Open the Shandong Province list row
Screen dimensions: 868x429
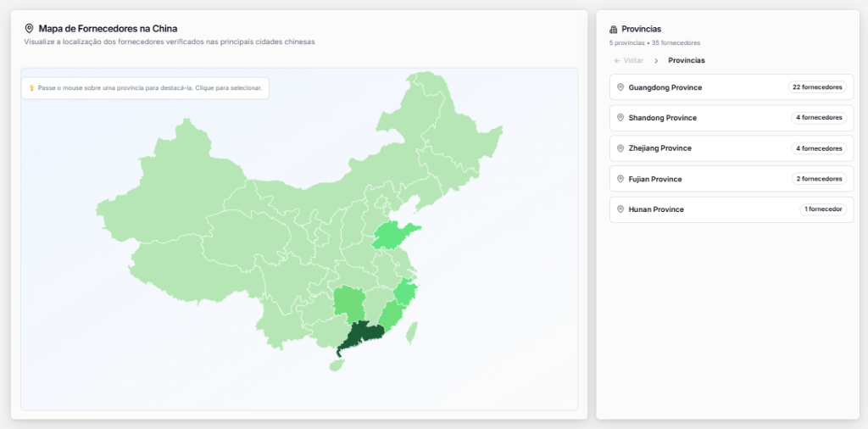click(x=732, y=118)
